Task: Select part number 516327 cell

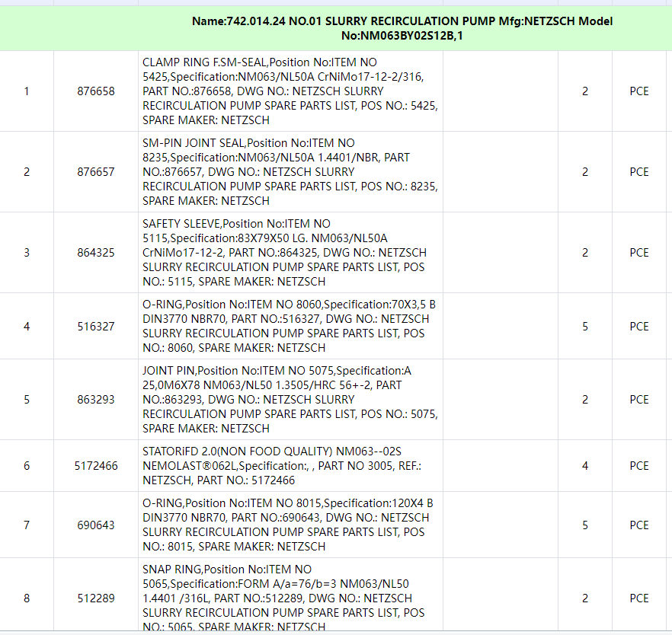Action: coord(96,327)
